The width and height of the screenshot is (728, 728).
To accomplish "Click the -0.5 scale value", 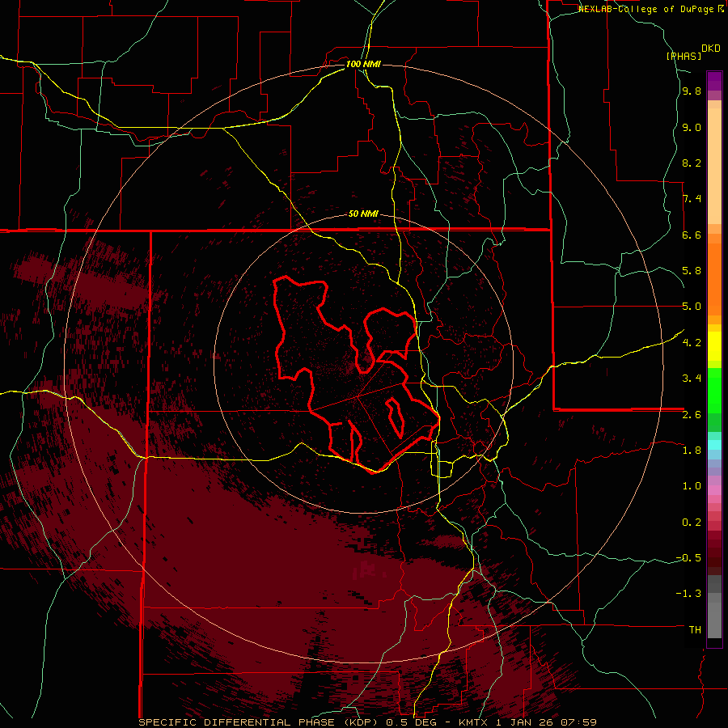I will (x=688, y=558).
